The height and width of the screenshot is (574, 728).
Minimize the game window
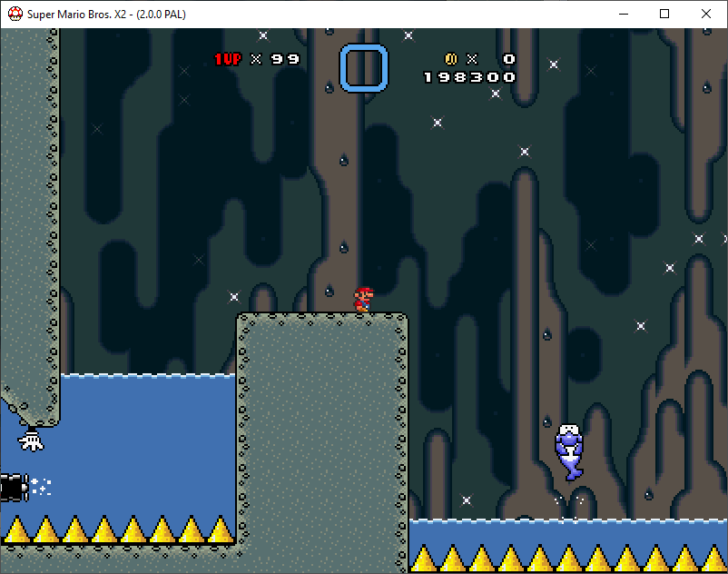point(624,14)
